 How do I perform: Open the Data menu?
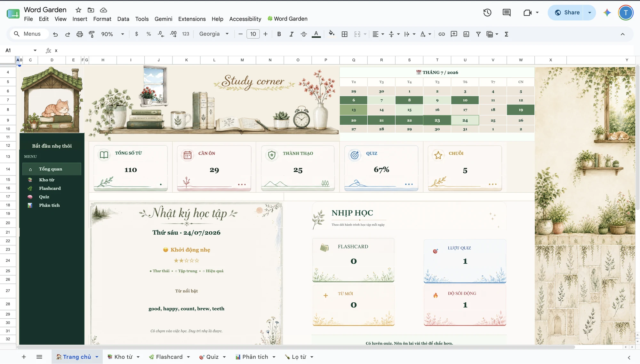click(123, 19)
